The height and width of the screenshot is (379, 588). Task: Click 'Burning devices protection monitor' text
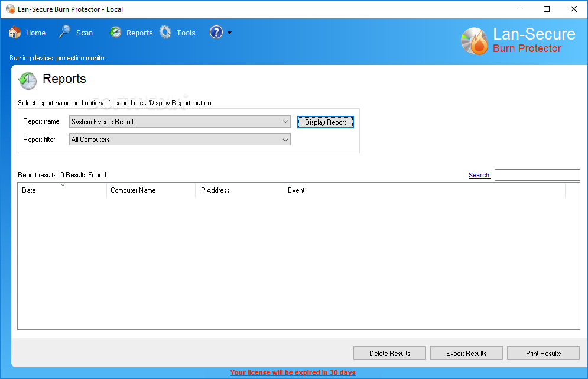(58, 58)
